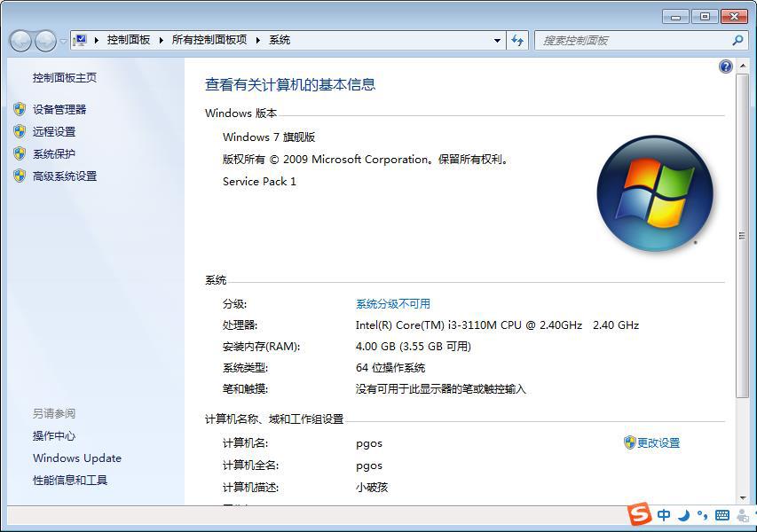Select 控制面板 breadcrumb segment
This screenshot has height=532, width=757.
tap(129, 40)
